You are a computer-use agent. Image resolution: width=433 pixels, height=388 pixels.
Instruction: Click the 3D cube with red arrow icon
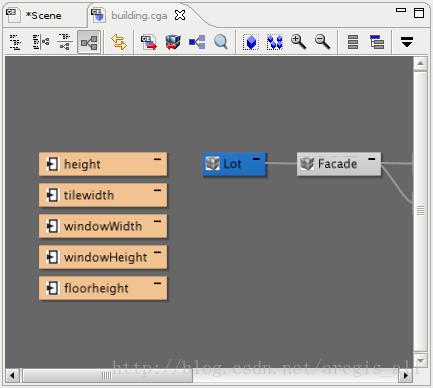click(173, 42)
